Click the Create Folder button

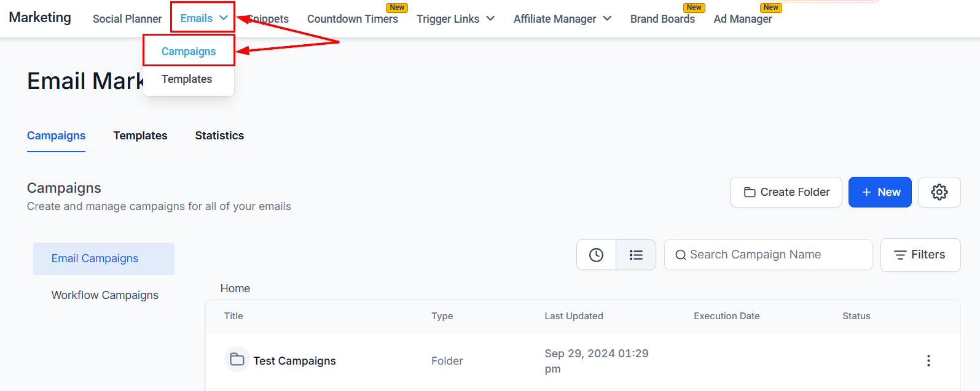786,192
